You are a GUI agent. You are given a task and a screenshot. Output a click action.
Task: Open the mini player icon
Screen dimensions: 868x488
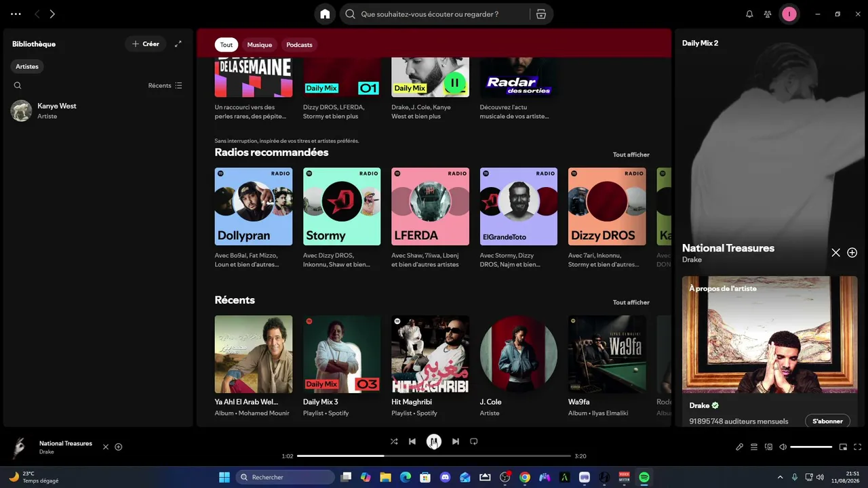(x=844, y=447)
